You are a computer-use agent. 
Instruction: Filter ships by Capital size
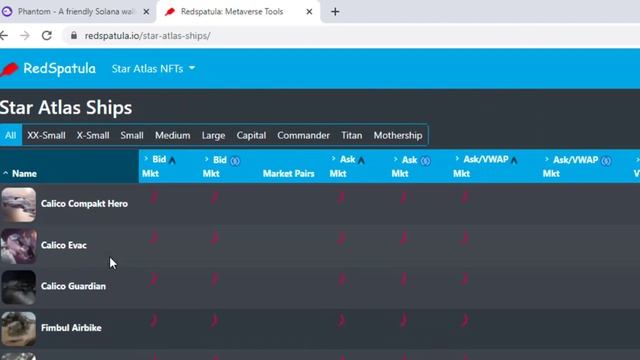[251, 135]
